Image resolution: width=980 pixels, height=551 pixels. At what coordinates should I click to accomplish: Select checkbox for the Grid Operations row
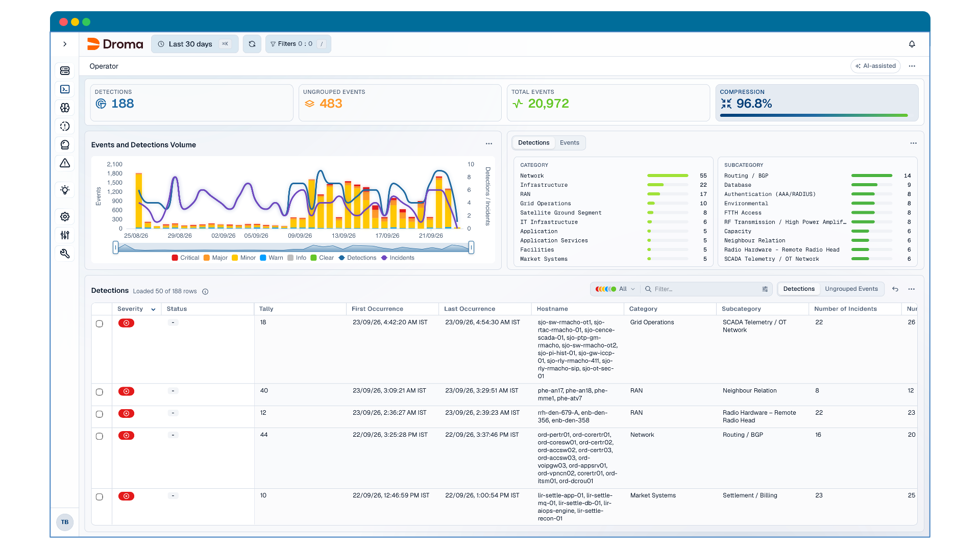(100, 324)
